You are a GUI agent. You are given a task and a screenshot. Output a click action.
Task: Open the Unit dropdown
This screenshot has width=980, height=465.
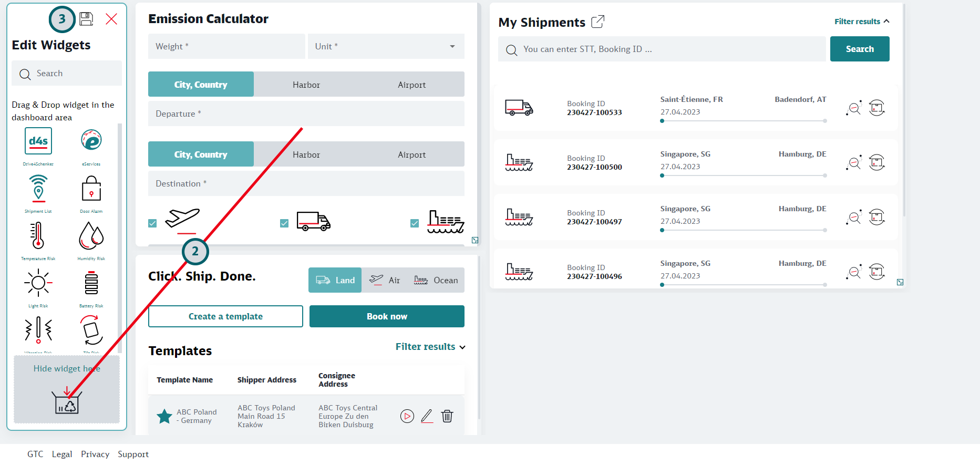pos(386,46)
